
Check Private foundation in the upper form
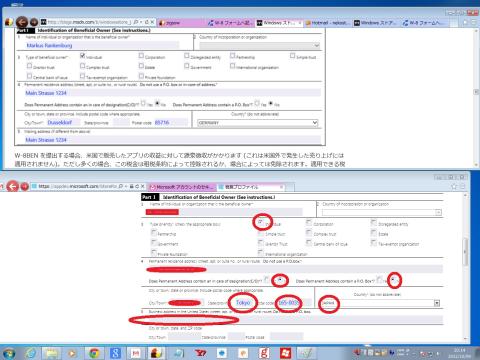point(141,76)
